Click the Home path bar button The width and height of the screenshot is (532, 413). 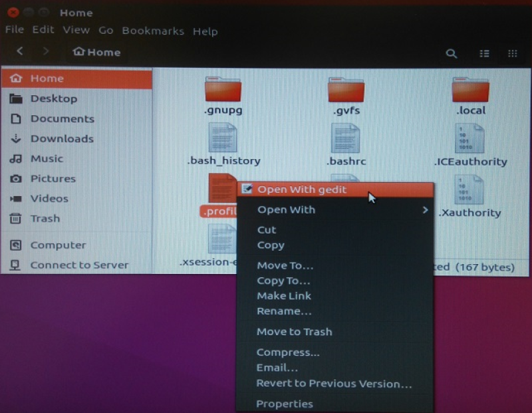tap(97, 52)
